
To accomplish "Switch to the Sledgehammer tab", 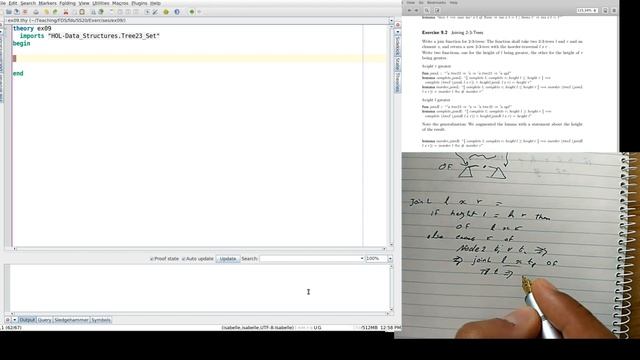I will coord(71,320).
